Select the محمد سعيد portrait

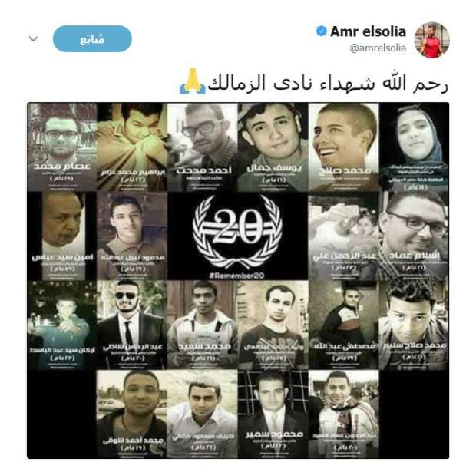[x=203, y=325]
